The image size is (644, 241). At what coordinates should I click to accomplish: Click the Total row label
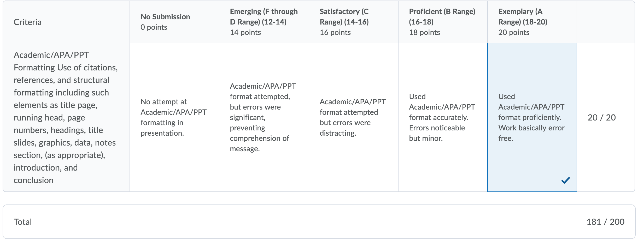pos(23,222)
